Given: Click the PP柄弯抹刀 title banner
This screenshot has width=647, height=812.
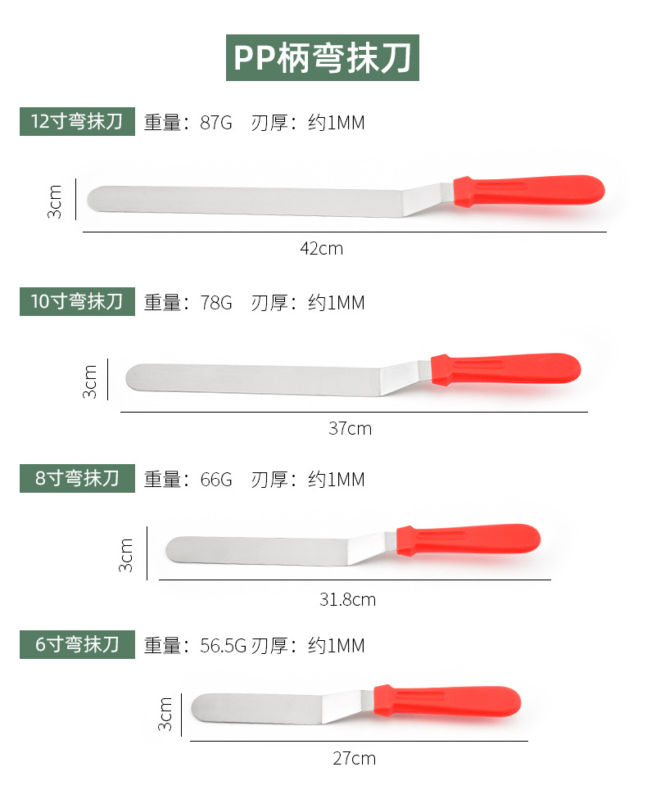Looking at the screenshot, I should (x=323, y=58).
